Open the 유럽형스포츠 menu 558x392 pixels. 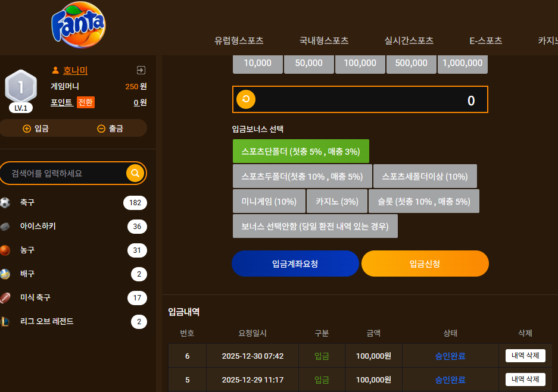pos(239,40)
